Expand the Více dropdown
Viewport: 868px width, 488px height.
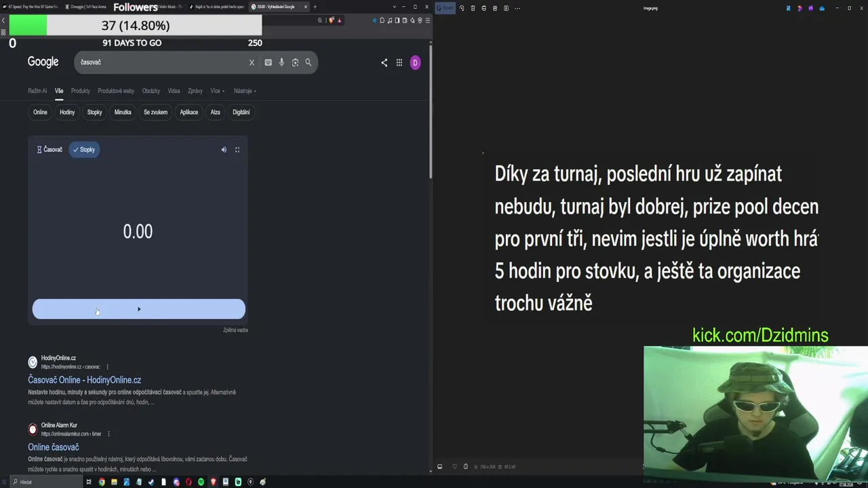tap(217, 91)
